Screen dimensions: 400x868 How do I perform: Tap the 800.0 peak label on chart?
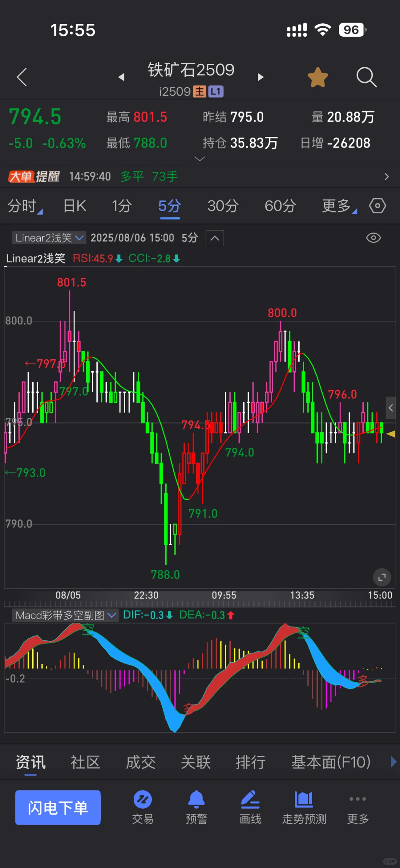[x=282, y=313]
